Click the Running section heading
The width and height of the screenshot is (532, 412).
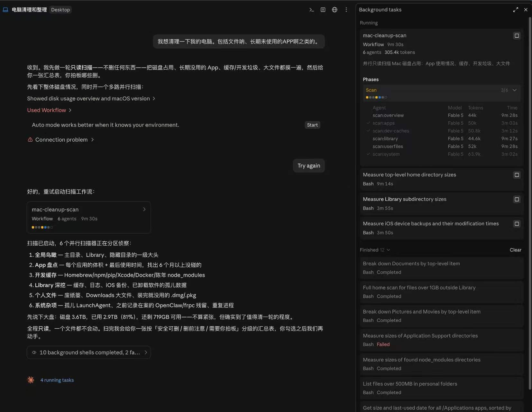(369, 23)
